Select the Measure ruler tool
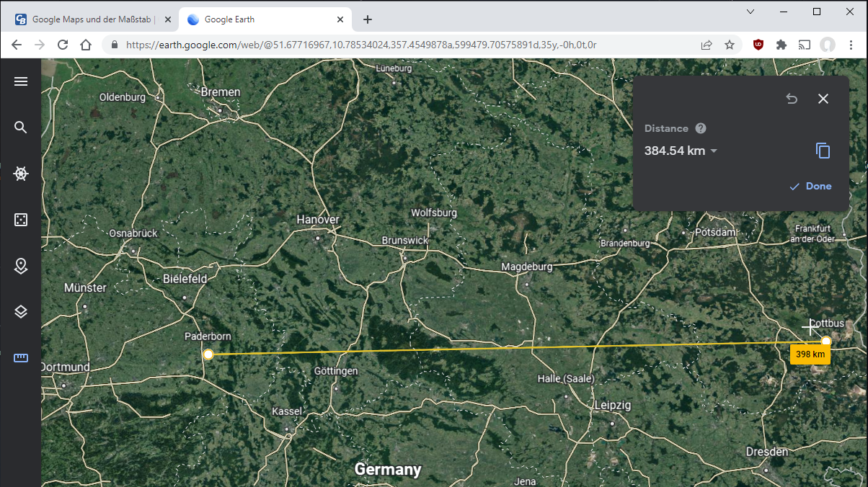 [21, 357]
